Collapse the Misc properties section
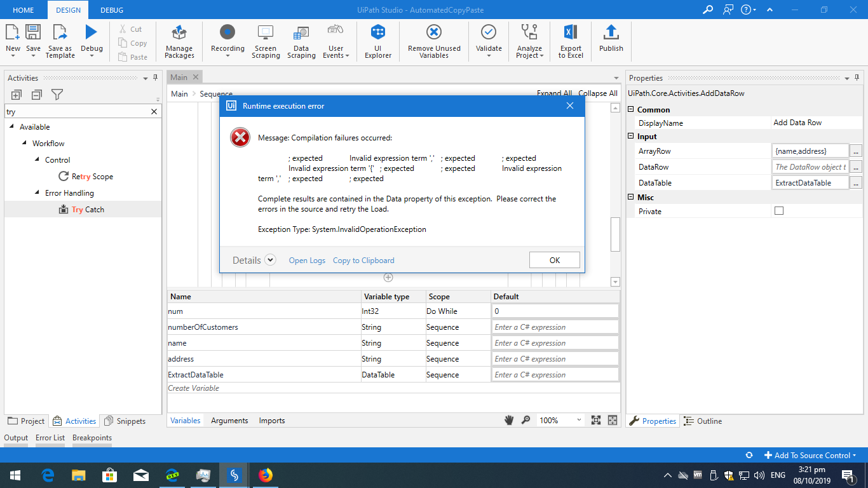868x488 pixels. (631, 197)
